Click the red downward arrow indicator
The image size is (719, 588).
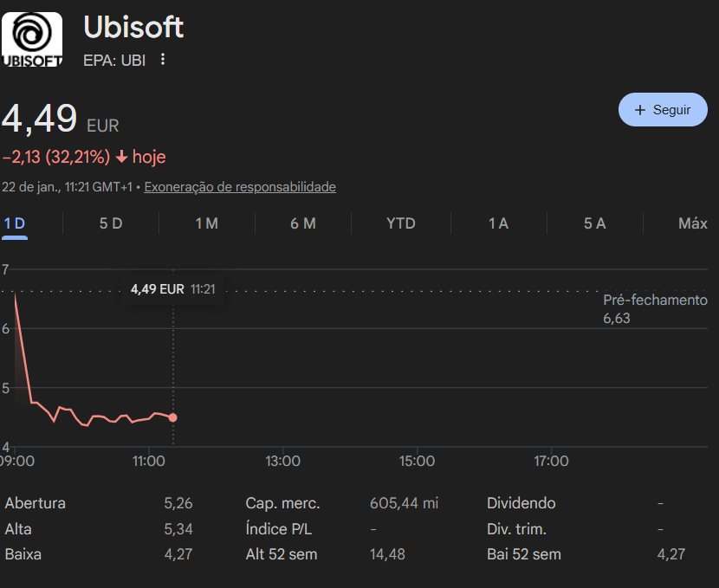coord(121,157)
